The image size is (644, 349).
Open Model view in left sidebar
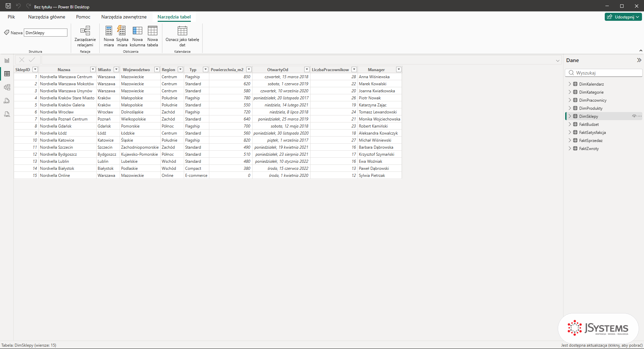pyautogui.click(x=7, y=87)
